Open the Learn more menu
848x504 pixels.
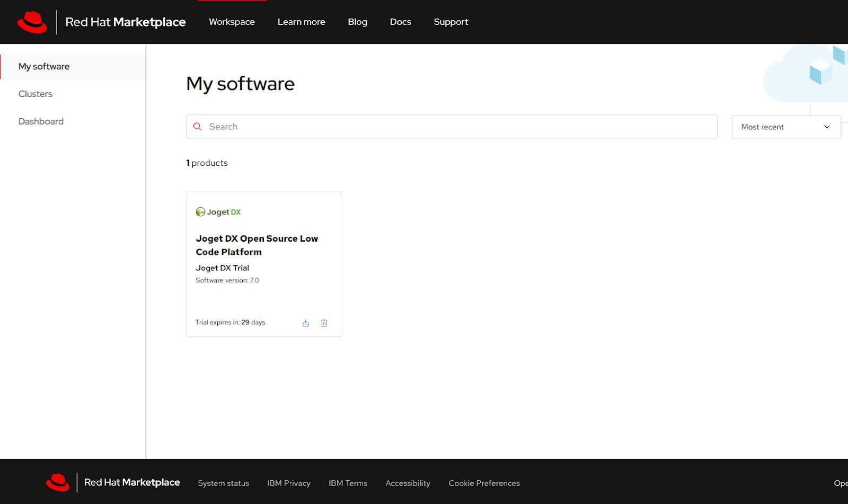[302, 22]
